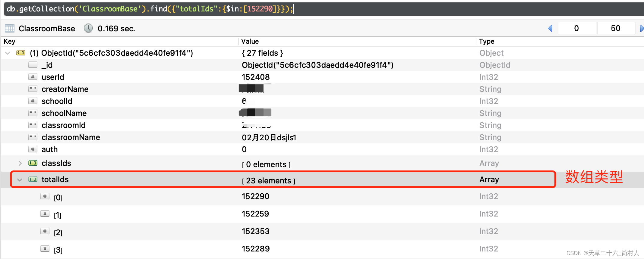Click the '[ 0 elements ]' value

tap(266, 164)
